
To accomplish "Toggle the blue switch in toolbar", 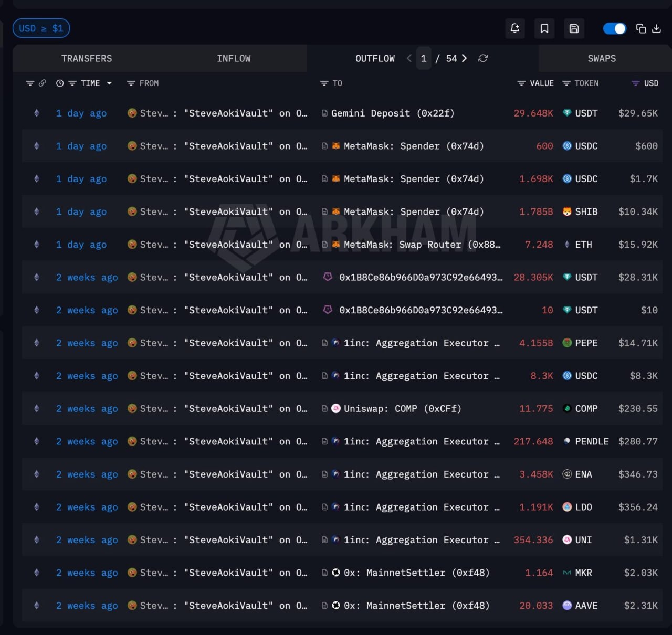I will pyautogui.click(x=614, y=28).
